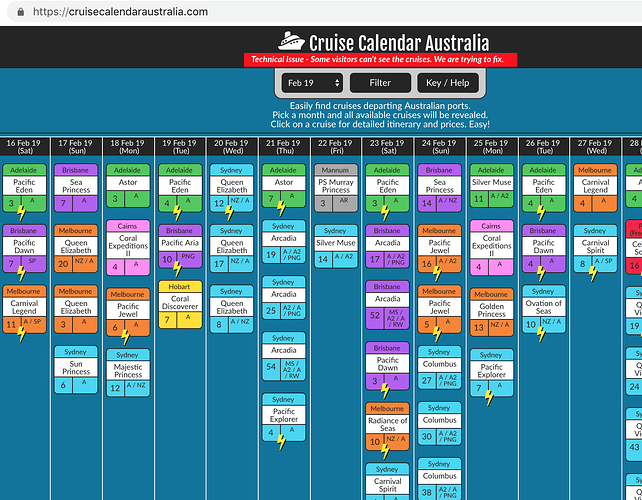Screen dimensions: 642x500
Task: Click the 27 Feb 19 (Wed) column header
Action: (x=595, y=147)
